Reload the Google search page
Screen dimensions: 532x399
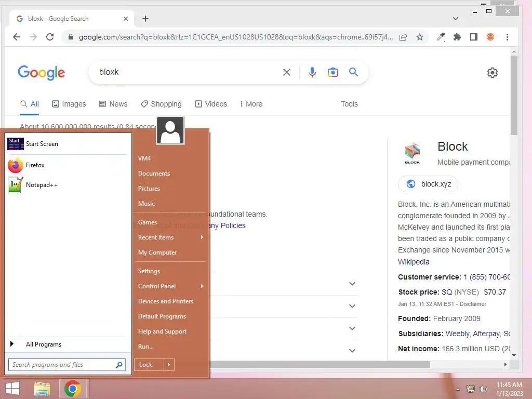(x=50, y=37)
